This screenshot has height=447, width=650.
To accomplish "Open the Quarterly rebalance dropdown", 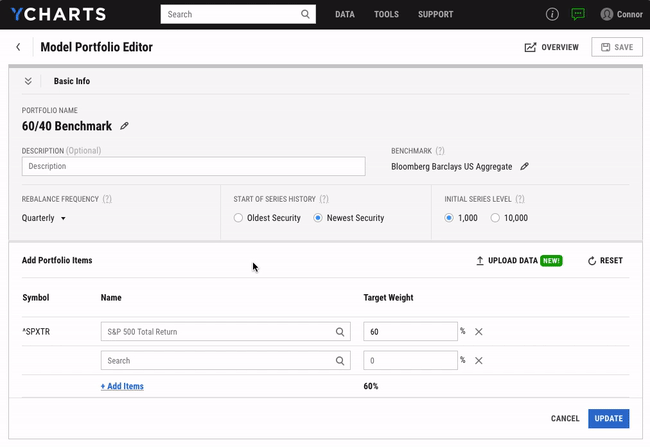I will pos(44,218).
